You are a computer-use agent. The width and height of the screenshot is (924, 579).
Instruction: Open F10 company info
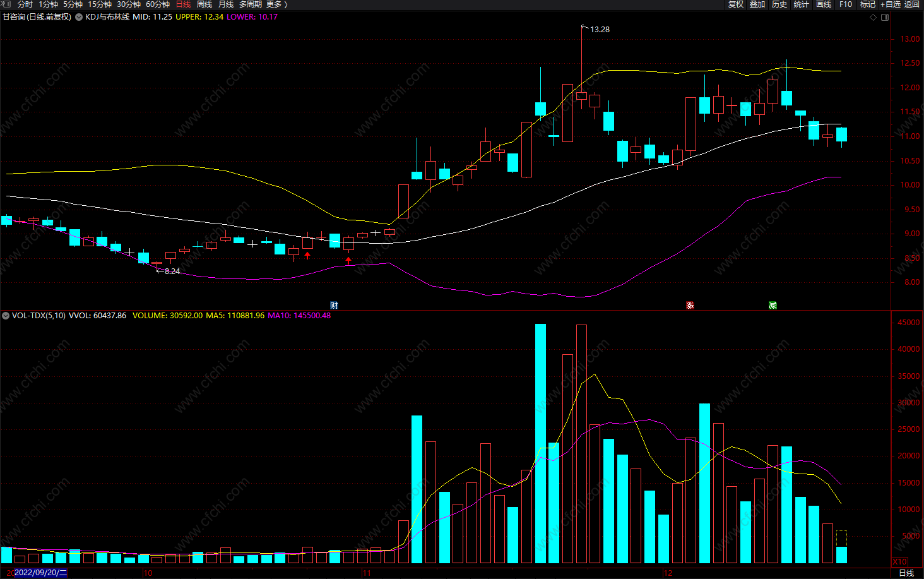click(x=846, y=4)
